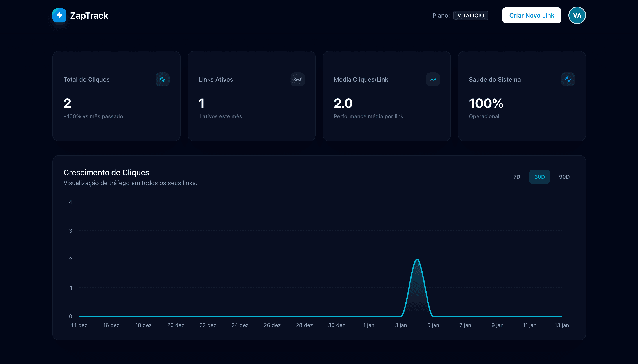The width and height of the screenshot is (638, 364).
Task: Click the ZapTrack lightning bolt logo icon
Action: 59,15
